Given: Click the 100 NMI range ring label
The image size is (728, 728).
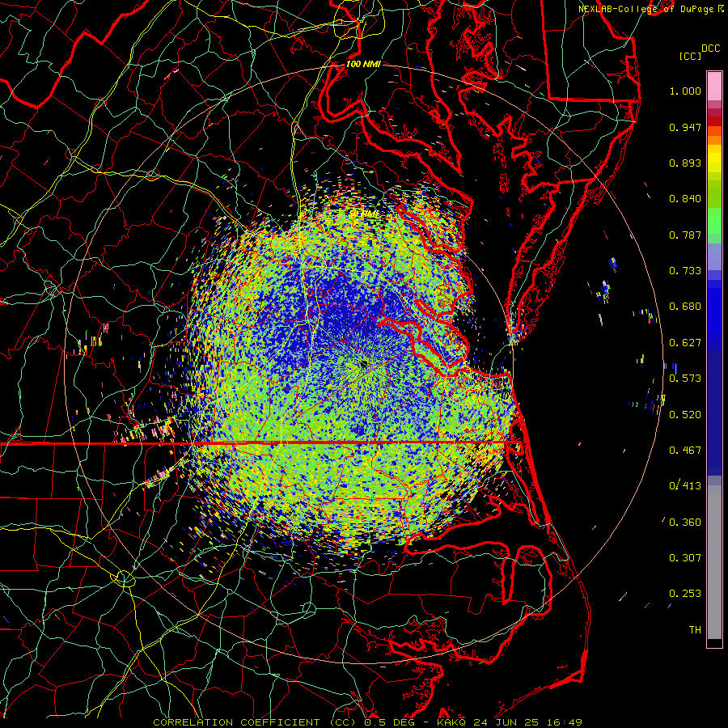Looking at the screenshot, I should [363, 64].
